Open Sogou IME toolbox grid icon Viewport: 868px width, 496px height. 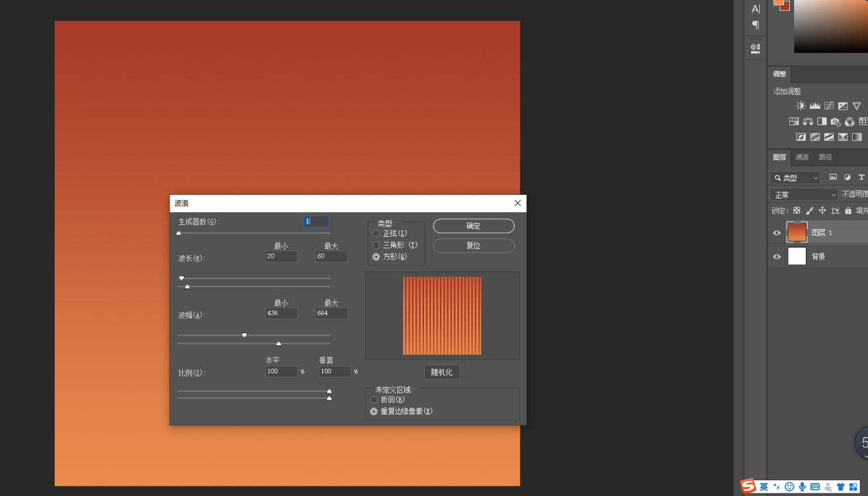(x=853, y=486)
